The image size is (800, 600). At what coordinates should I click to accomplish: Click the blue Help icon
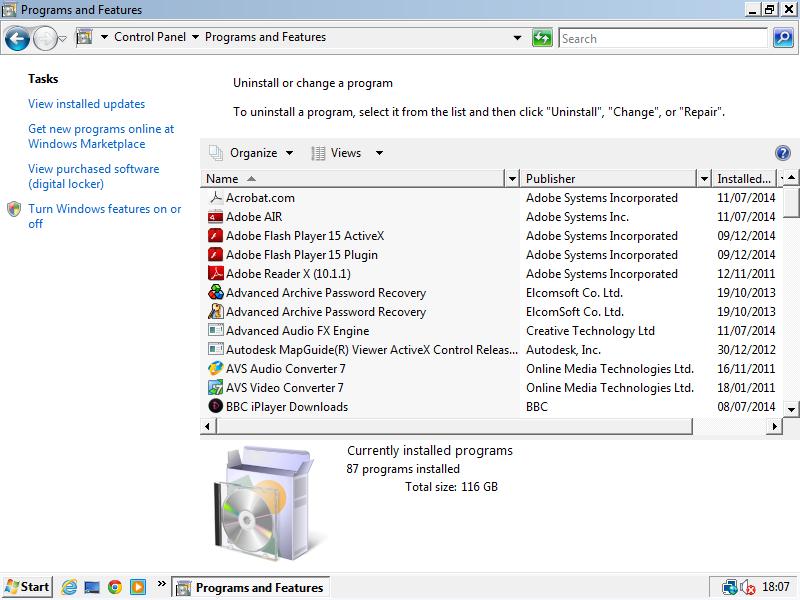[x=782, y=153]
